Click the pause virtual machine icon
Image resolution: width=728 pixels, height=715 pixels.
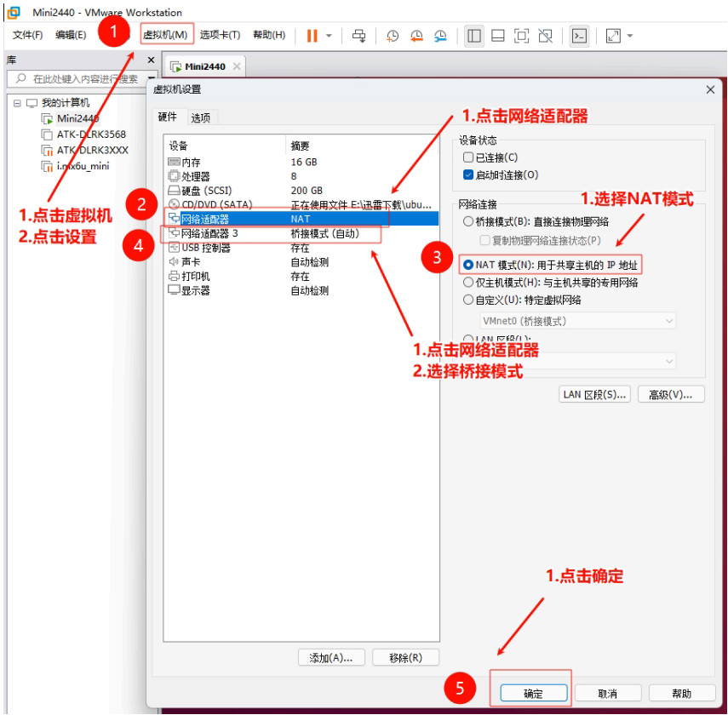tap(312, 35)
